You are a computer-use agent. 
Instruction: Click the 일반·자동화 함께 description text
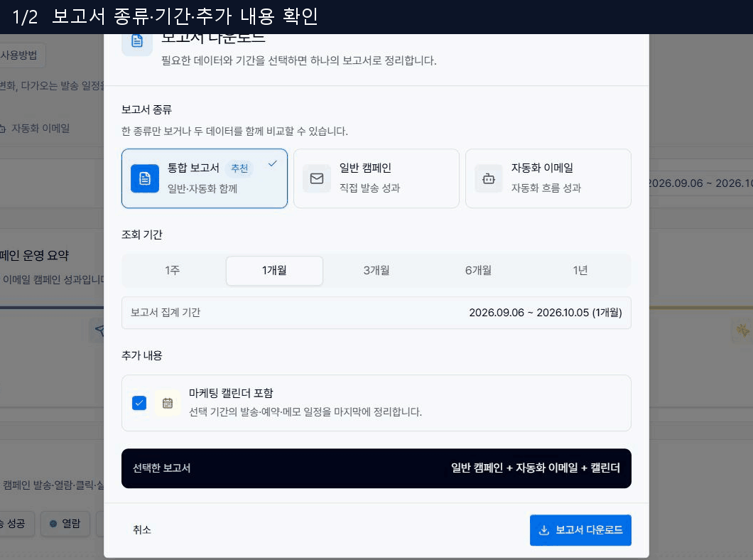pyautogui.click(x=202, y=189)
